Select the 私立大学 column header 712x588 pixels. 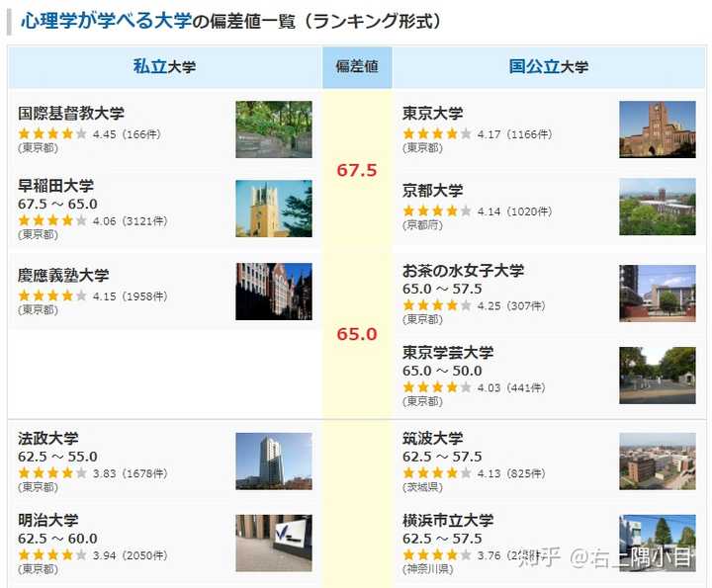[164, 66]
